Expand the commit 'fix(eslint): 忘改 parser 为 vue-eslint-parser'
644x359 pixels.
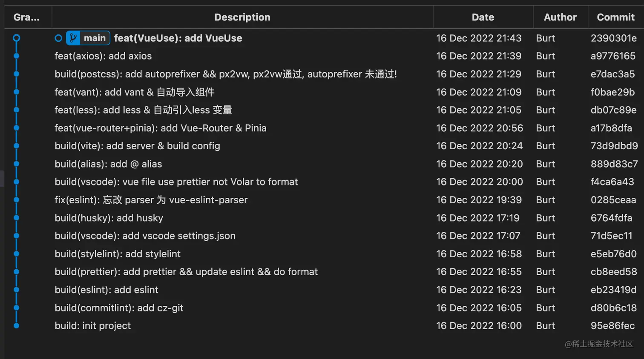tap(151, 199)
